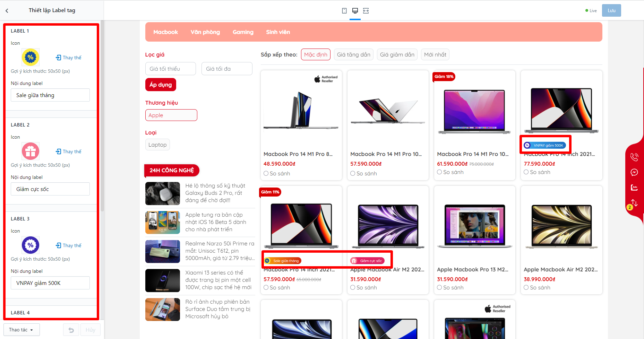644x339 pixels.
Task: Click the Hủy cancel button
Action: 90,330
